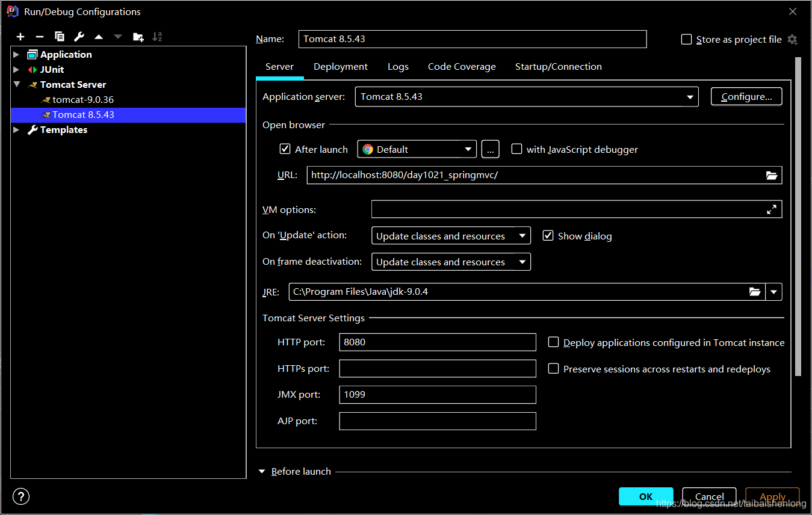This screenshot has width=812, height=515.
Task: Enable Store as project file
Action: 686,39
